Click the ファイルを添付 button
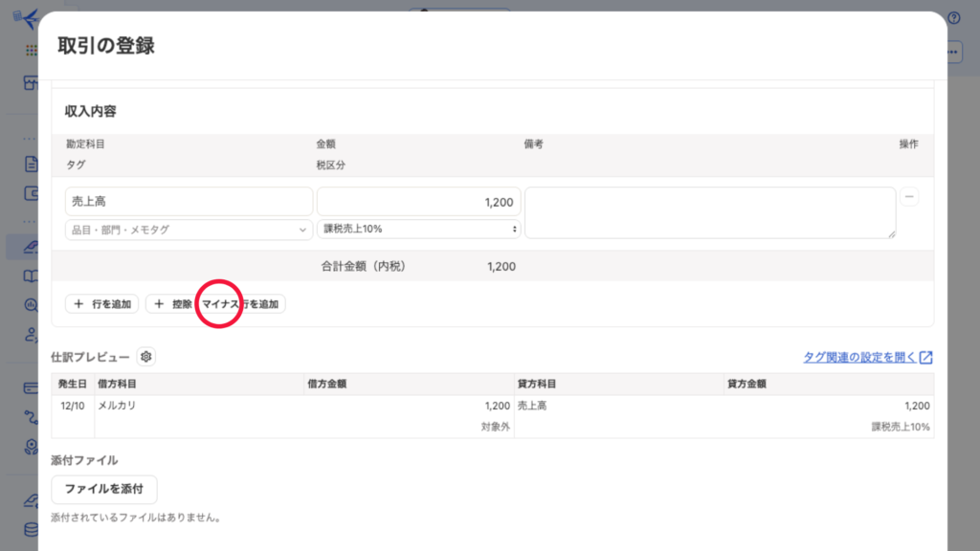This screenshot has height=551, width=980. (103, 489)
